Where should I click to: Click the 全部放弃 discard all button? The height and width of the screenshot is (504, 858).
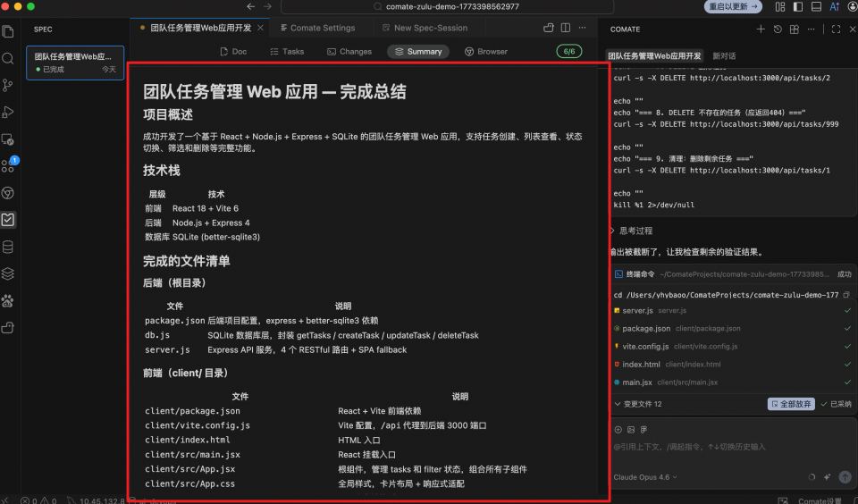pyautogui.click(x=791, y=404)
